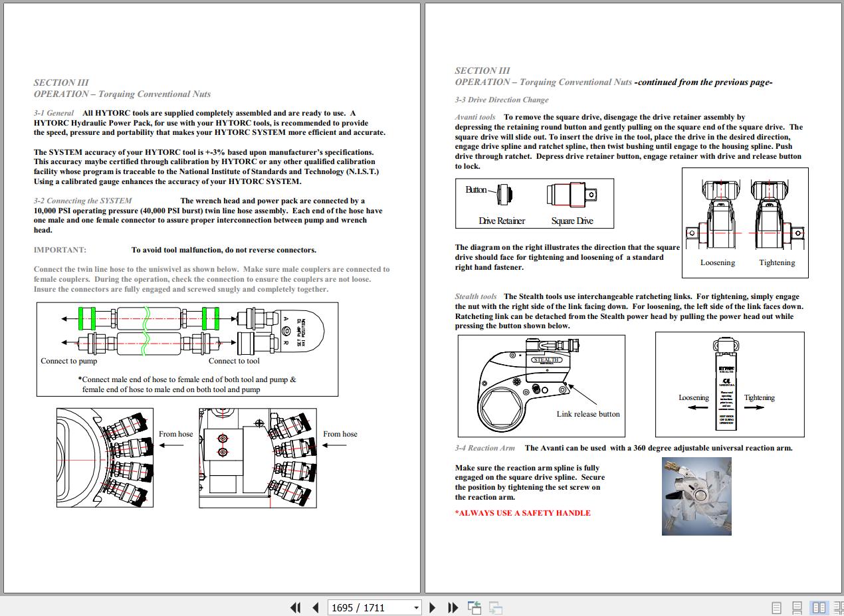Click the left uniswivel 'From hose' drawing
The width and height of the screenshot is (844, 616).
click(105, 458)
